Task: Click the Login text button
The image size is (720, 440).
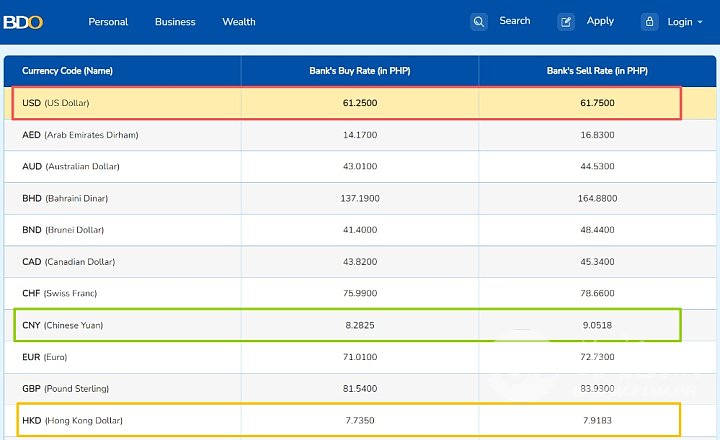Action: (679, 22)
